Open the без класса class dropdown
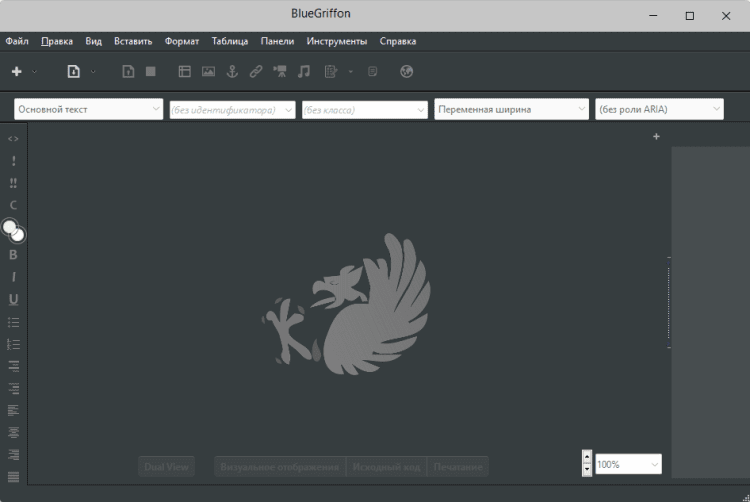 tap(364, 110)
